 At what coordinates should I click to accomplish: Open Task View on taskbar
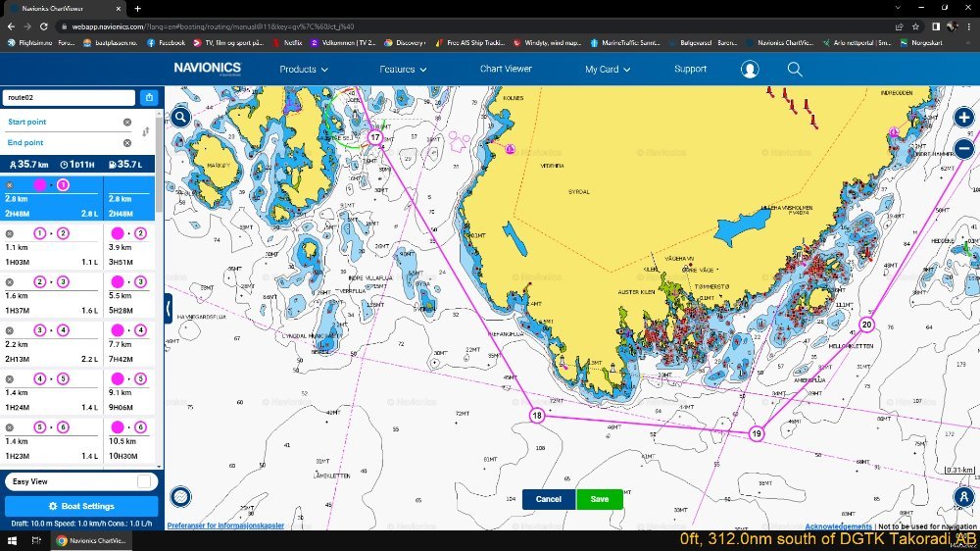[x=36, y=540]
